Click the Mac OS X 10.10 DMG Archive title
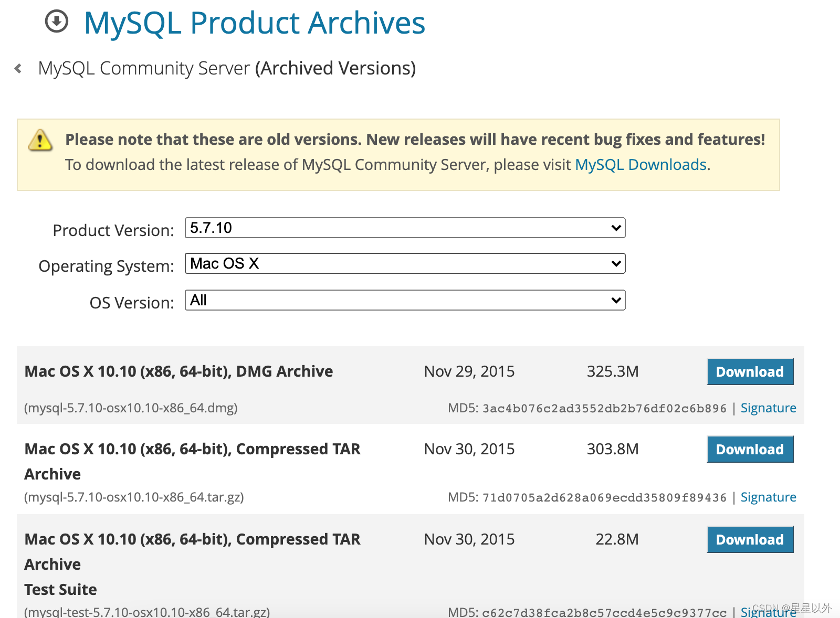The width and height of the screenshot is (840, 618). tap(178, 371)
